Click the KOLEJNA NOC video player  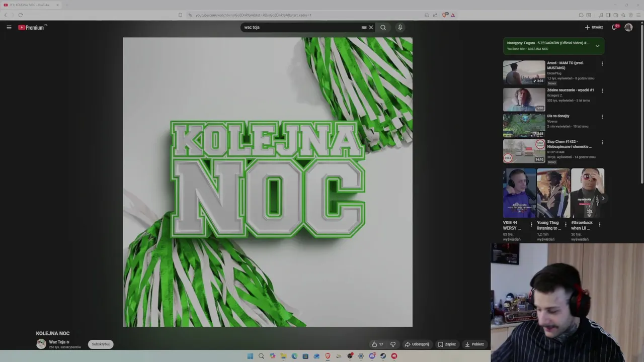[268, 182]
